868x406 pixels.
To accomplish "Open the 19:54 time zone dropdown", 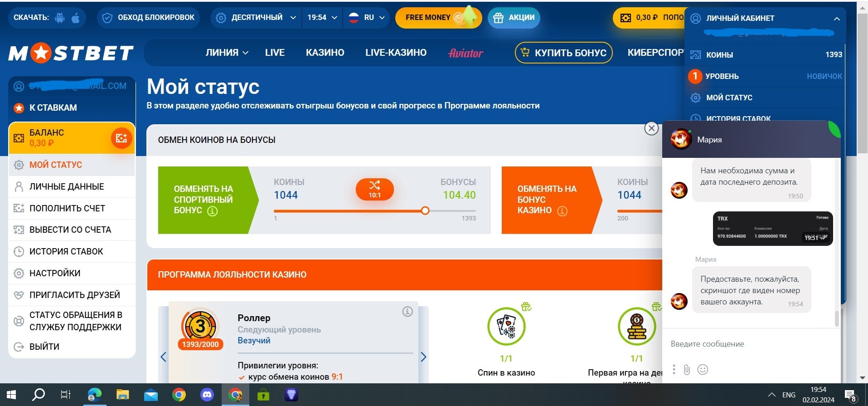I will click(x=322, y=18).
